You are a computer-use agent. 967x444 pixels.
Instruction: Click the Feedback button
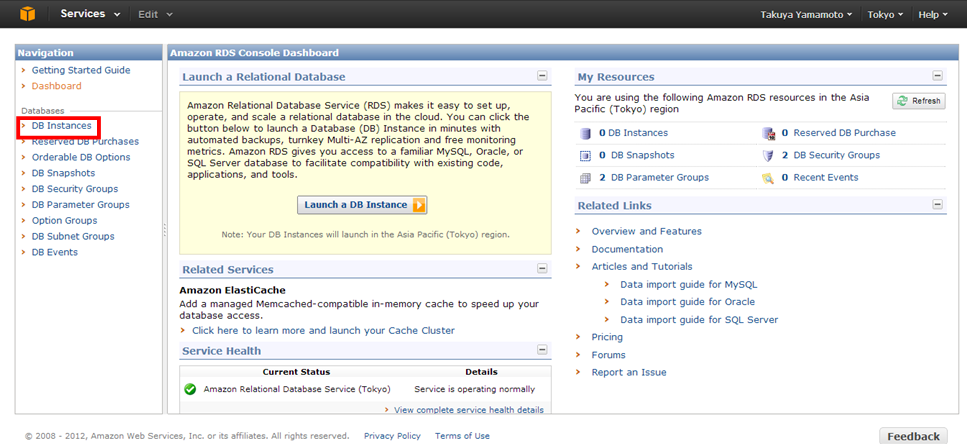click(x=913, y=436)
